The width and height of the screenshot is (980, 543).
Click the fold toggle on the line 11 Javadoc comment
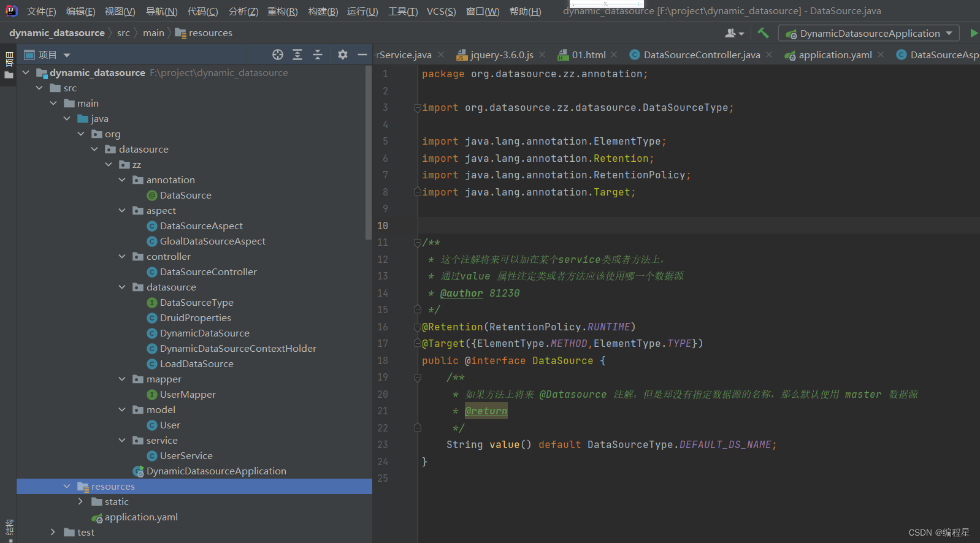418,243
